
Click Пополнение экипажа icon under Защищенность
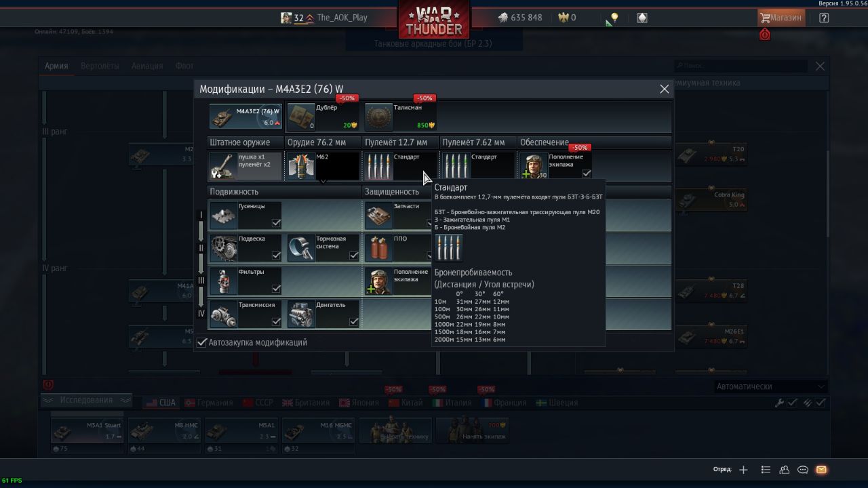(x=378, y=281)
